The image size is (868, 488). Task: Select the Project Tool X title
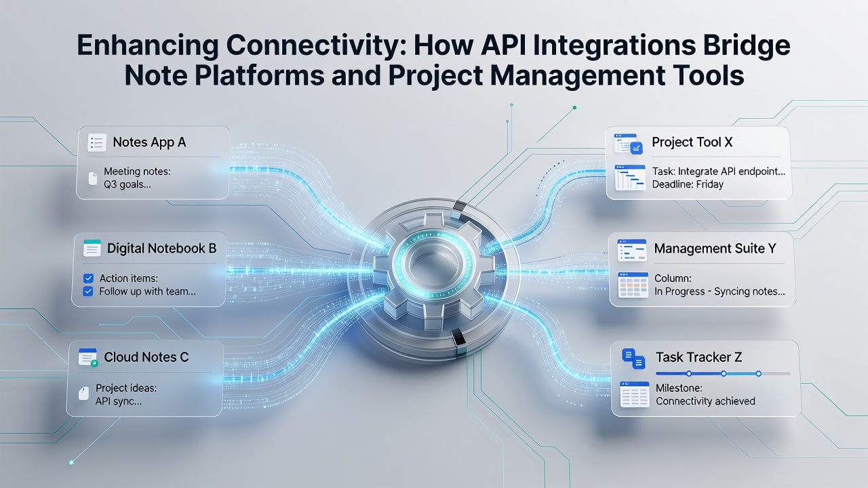(x=692, y=142)
